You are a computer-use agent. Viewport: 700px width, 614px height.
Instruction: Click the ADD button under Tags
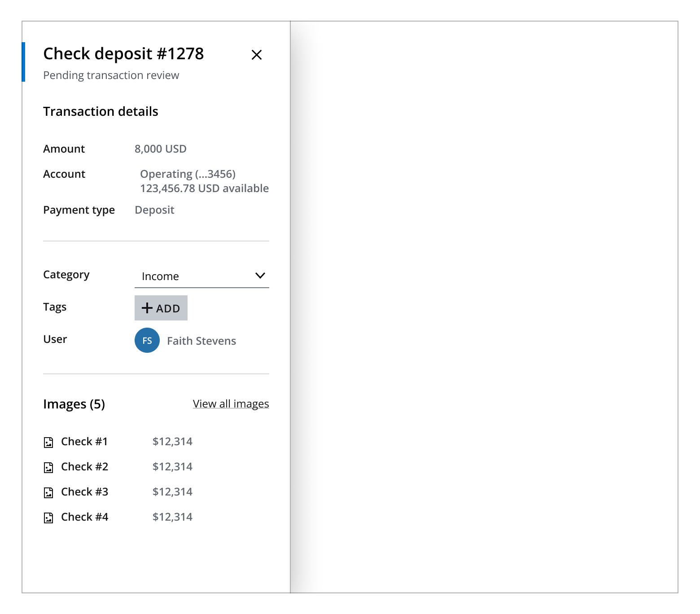161,308
